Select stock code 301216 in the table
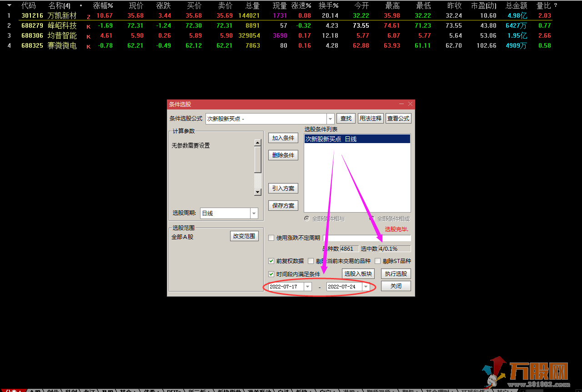582x392 pixels. [x=32, y=16]
